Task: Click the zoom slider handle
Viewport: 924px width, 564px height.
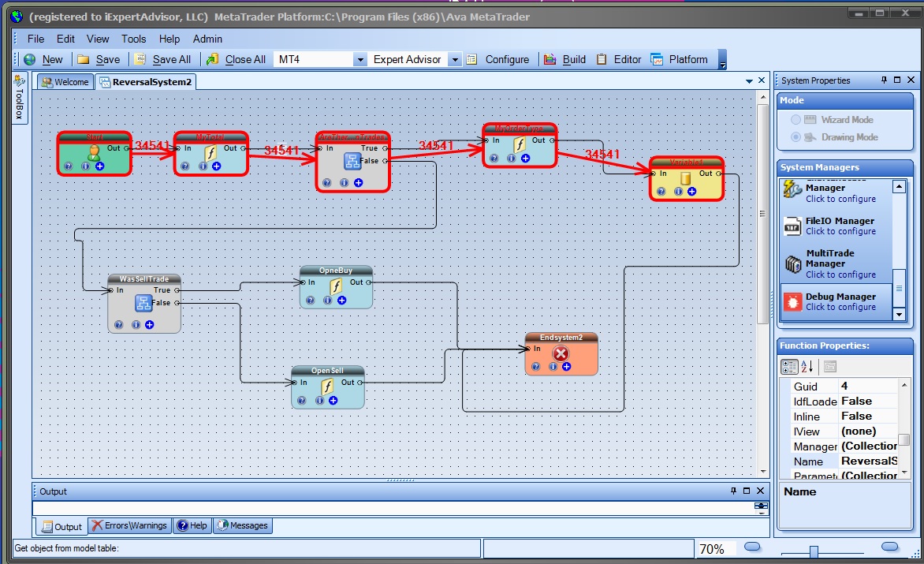Action: (814, 551)
